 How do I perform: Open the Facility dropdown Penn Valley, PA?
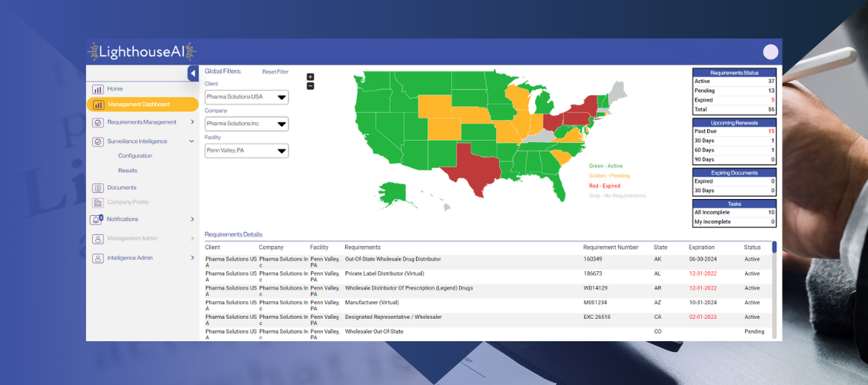(246, 151)
